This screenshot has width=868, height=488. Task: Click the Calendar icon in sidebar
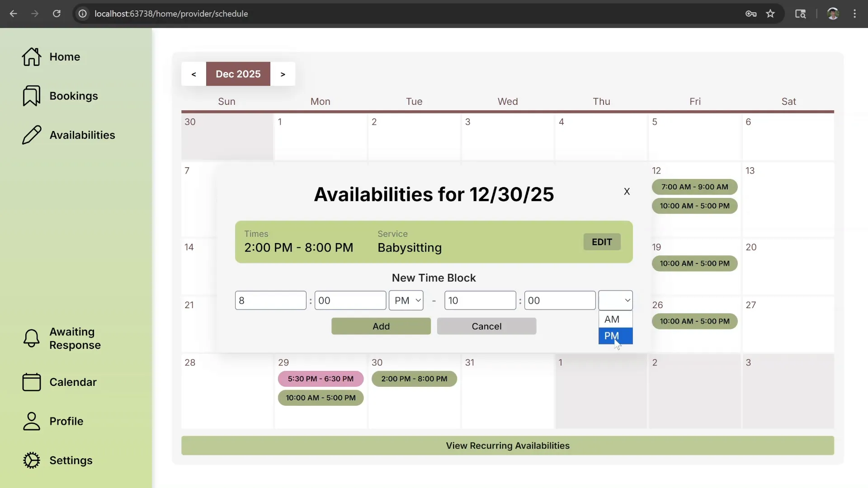pos(32,382)
